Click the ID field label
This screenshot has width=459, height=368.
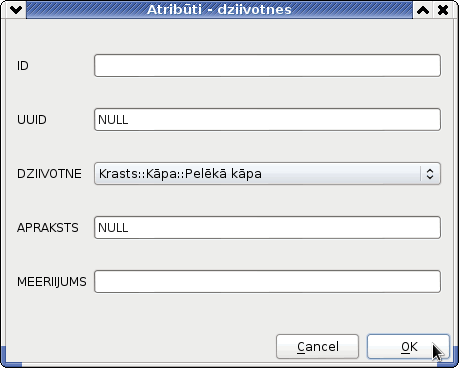23,66
